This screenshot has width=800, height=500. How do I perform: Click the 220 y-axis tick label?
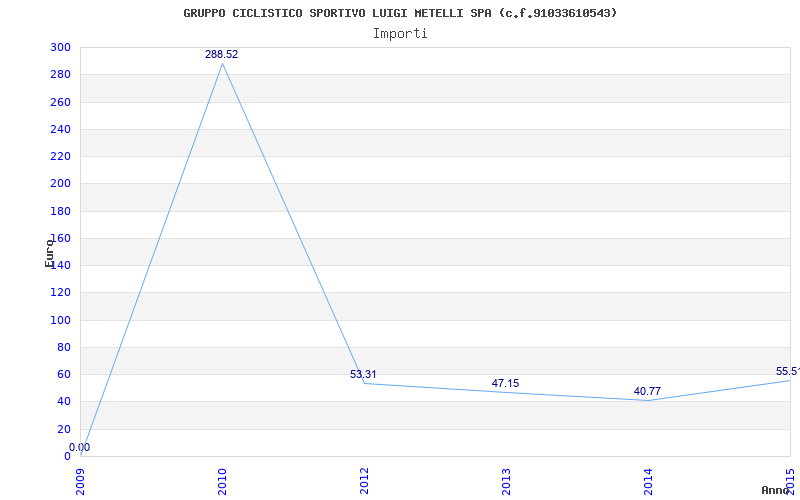[x=60, y=157]
